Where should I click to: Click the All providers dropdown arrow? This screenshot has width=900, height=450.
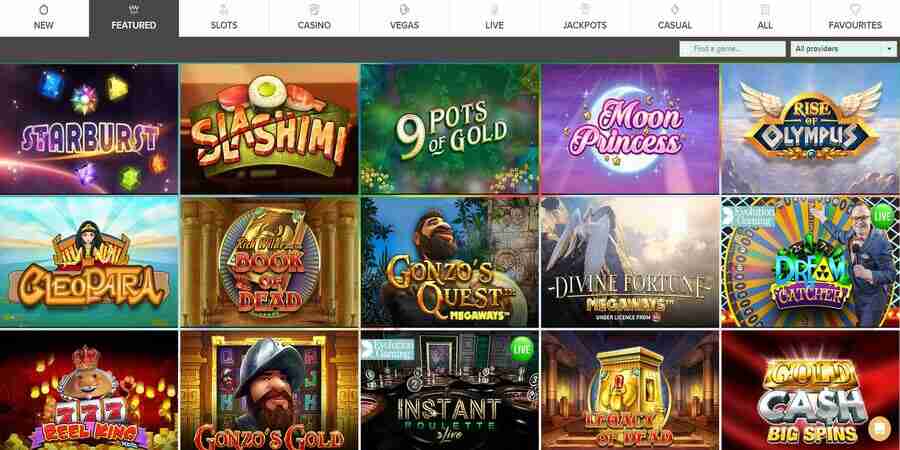click(889, 49)
